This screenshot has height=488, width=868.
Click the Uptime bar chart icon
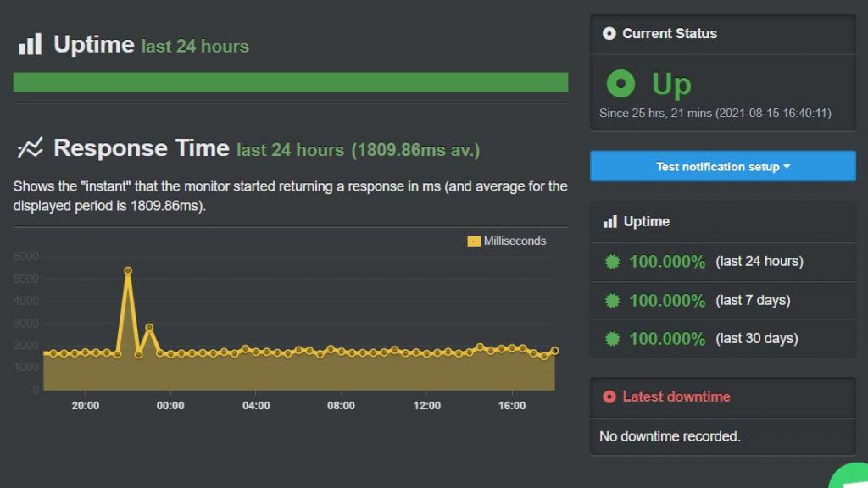tap(31, 44)
